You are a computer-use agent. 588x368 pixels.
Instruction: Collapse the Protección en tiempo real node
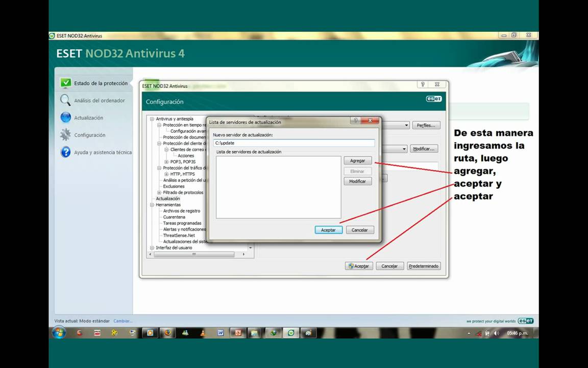coord(159,125)
